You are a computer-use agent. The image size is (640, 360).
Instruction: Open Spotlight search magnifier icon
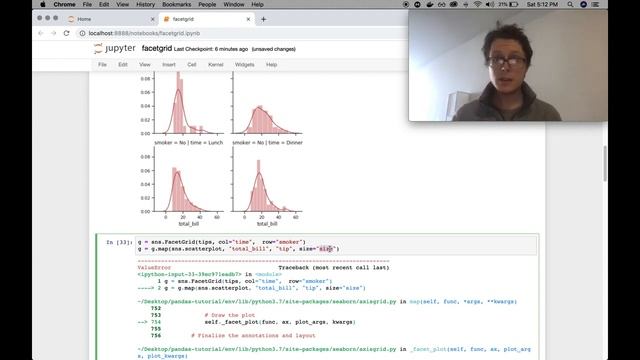pos(570,4)
